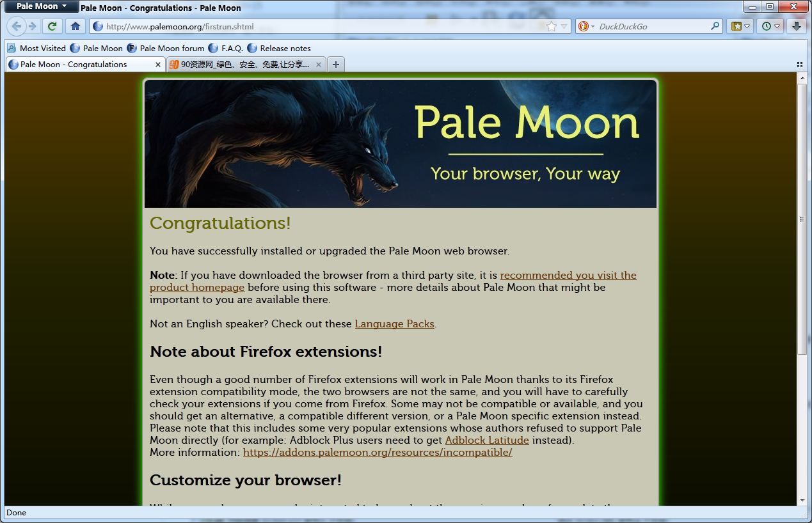Open the Language Packs link
This screenshot has width=812, height=523.
395,324
